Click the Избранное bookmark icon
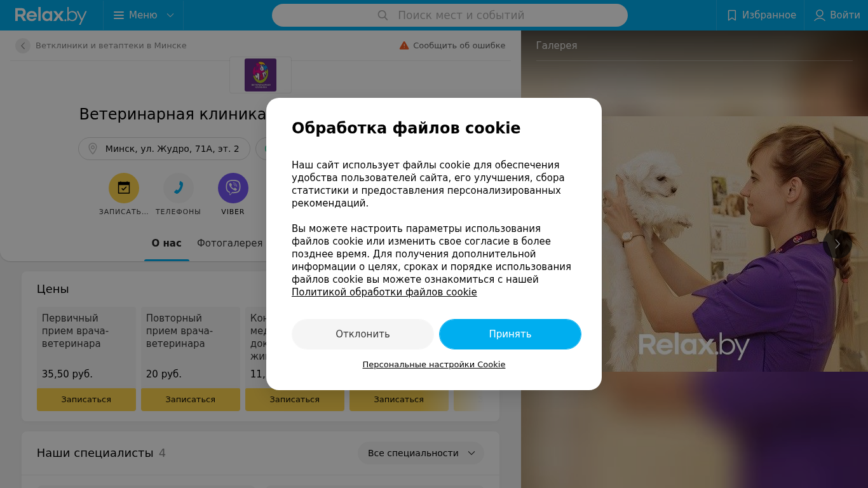Viewport: 868px width, 488px height. (732, 15)
